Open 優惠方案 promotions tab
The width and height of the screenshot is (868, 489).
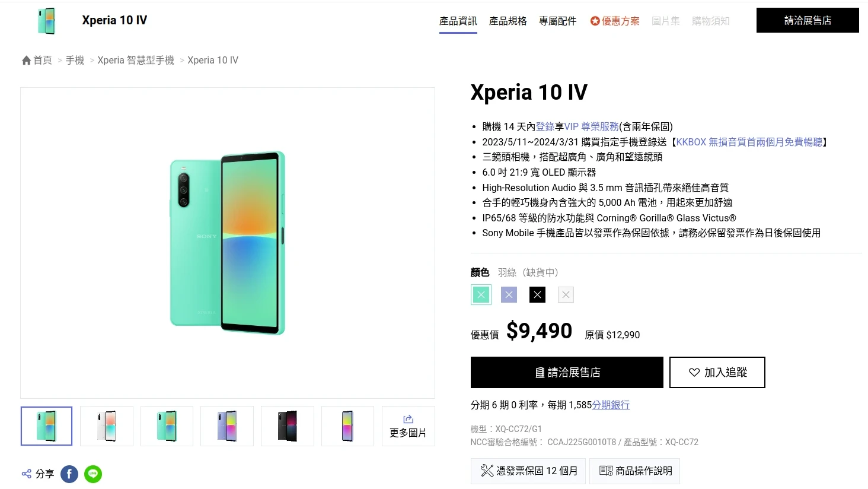click(615, 21)
